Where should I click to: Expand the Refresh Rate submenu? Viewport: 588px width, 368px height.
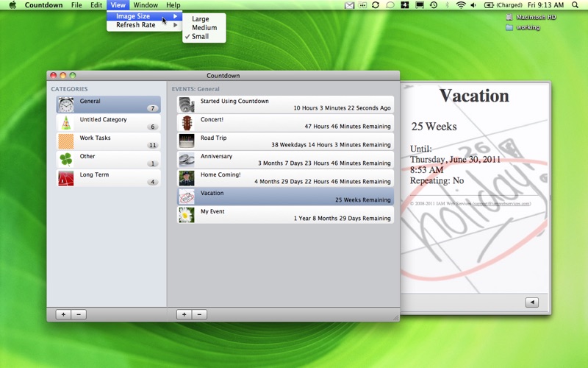[144, 25]
